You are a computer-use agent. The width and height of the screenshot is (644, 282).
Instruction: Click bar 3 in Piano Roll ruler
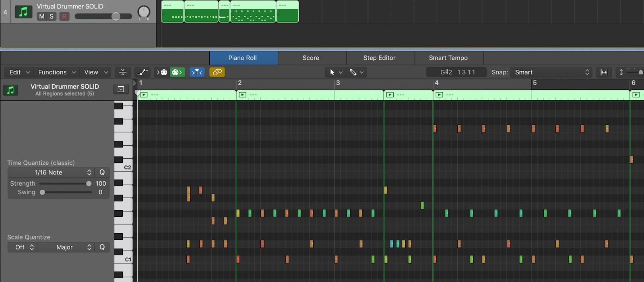point(338,83)
